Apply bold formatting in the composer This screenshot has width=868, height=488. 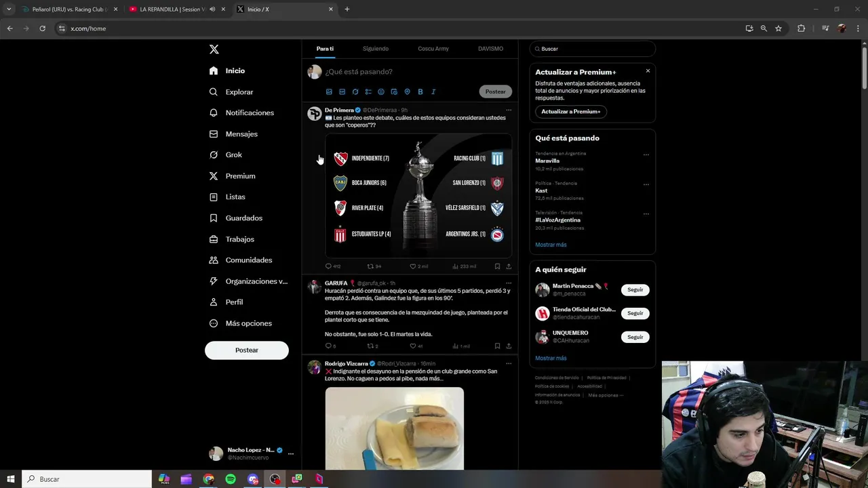click(420, 91)
